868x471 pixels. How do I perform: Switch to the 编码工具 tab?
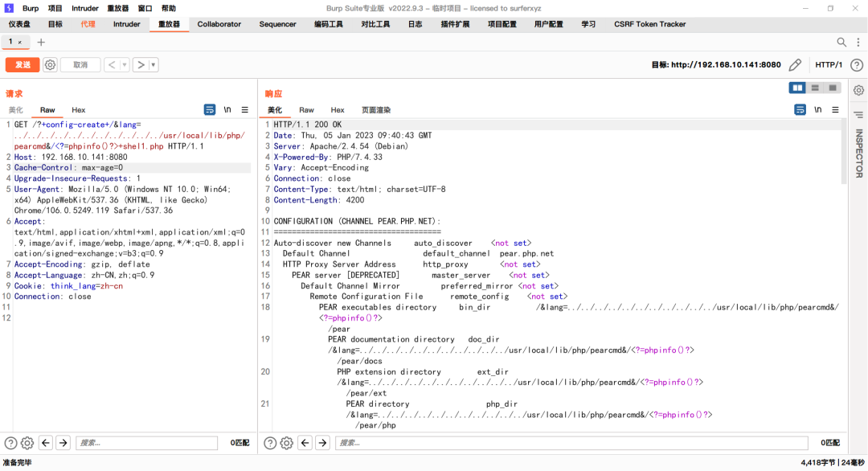(328, 24)
